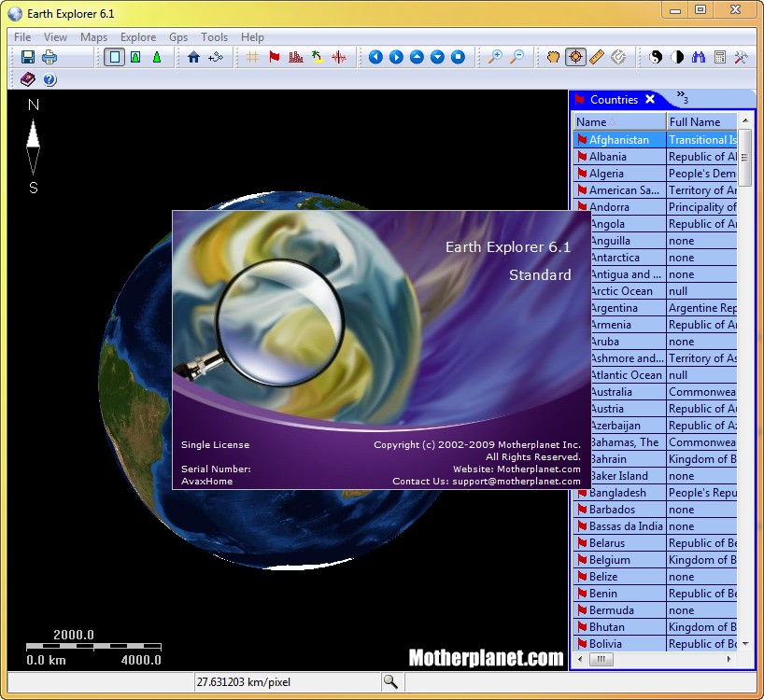Click the yin-yang day/night icon
This screenshot has height=700, width=764.
click(x=656, y=57)
